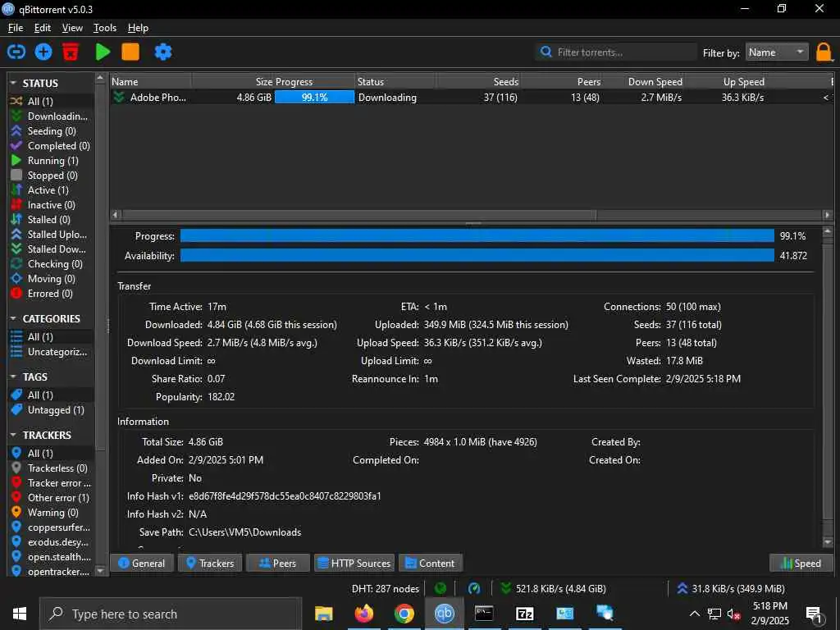The height and width of the screenshot is (630, 840).
Task: Switch to the Peers tab
Action: [x=277, y=563]
